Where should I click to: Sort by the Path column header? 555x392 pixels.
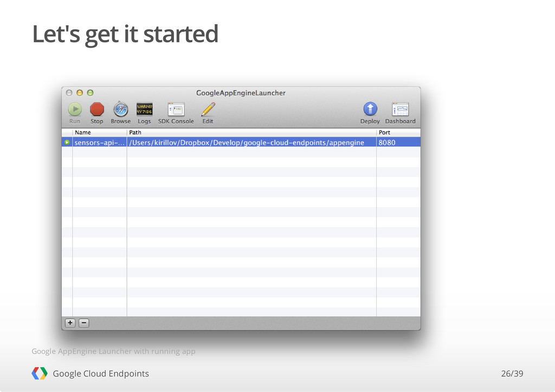[x=251, y=133]
